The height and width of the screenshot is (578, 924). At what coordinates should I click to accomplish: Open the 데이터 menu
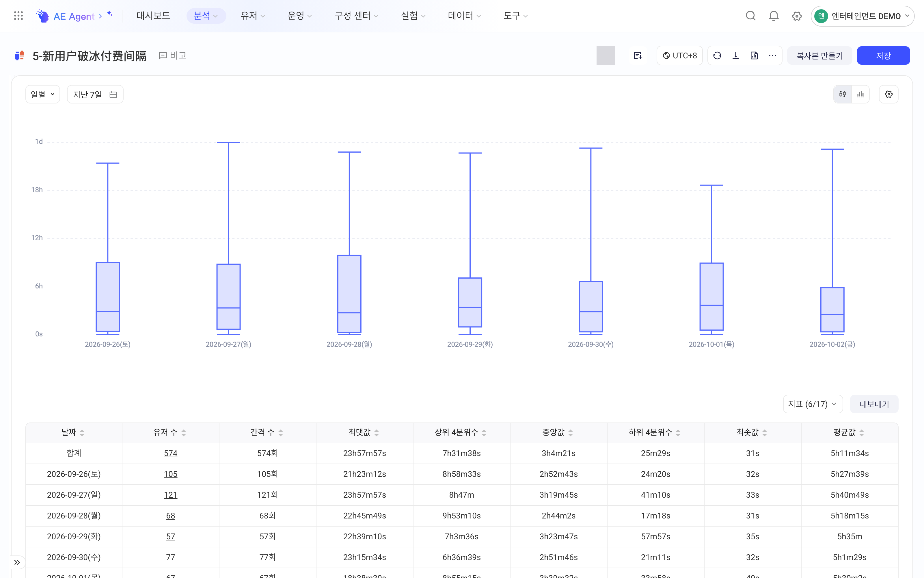(x=464, y=16)
